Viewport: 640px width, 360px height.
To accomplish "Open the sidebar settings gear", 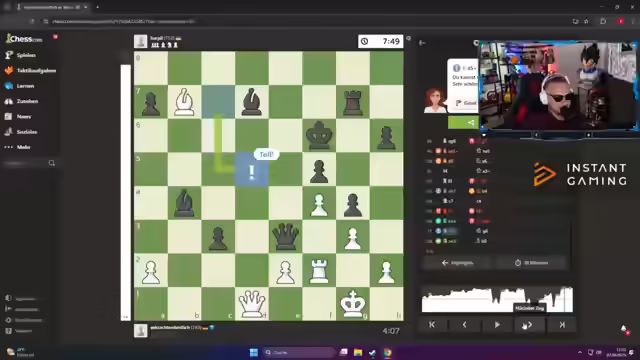I will click(x=9, y=320).
